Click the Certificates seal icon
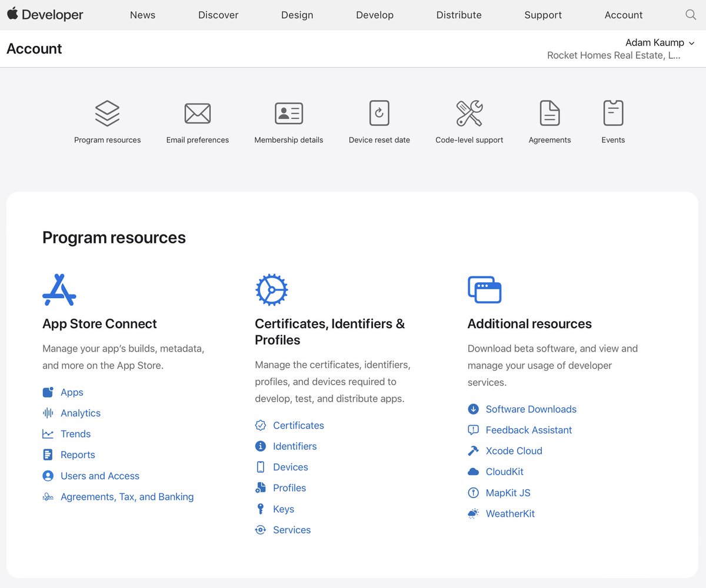Screen dimensions: 706x588 pyautogui.click(x=261, y=425)
